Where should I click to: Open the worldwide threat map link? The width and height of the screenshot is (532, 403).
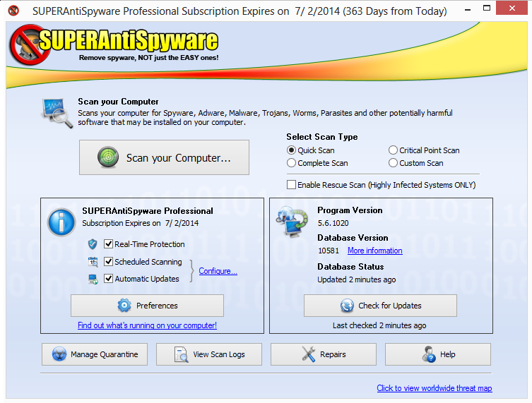(435, 388)
